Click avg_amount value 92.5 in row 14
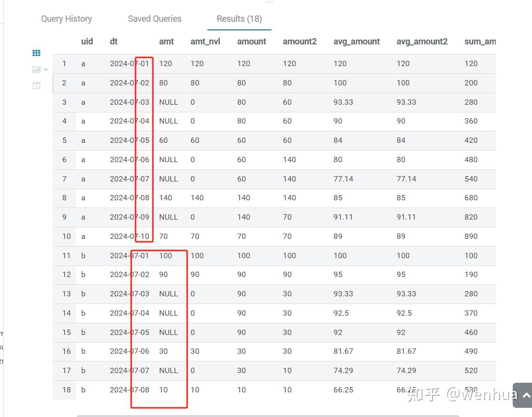The height and width of the screenshot is (417, 532). click(341, 313)
